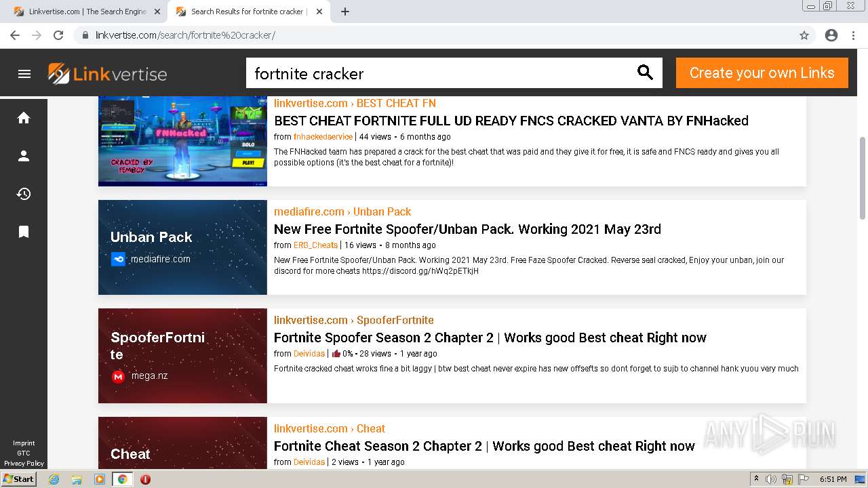Open Fortnite Spoofer Season 2 Chapter 2 title
Screen dimensions: 868x488
(490, 338)
